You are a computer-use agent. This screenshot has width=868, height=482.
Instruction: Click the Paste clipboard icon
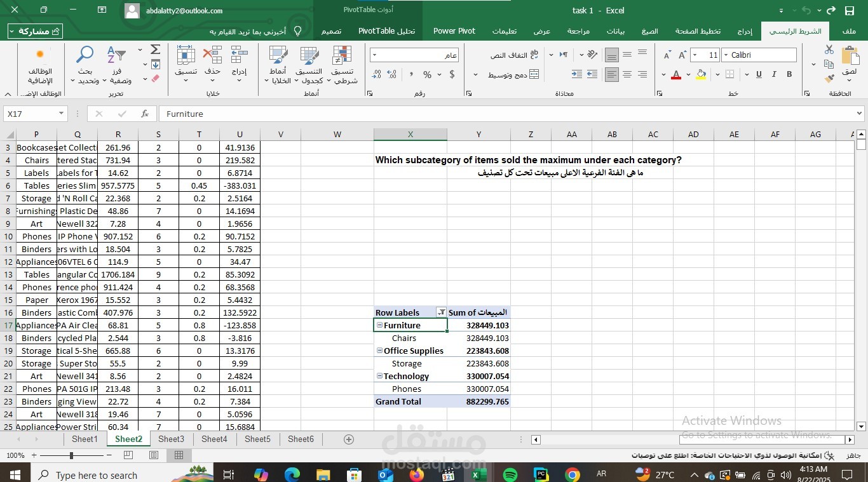(x=850, y=57)
